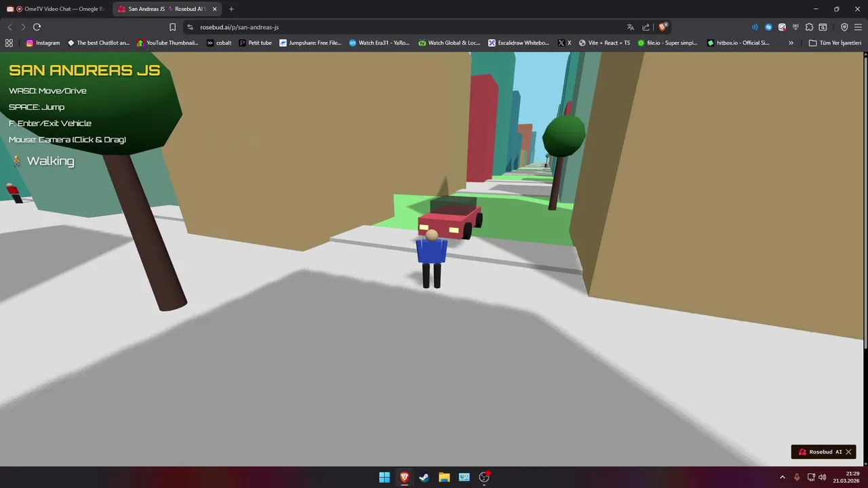The image size is (868, 488).
Task: Show hidden system tray icons
Action: click(x=782, y=477)
